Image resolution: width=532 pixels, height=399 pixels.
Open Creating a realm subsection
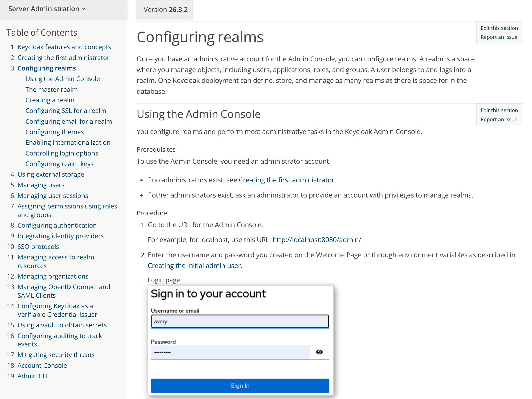coord(50,100)
